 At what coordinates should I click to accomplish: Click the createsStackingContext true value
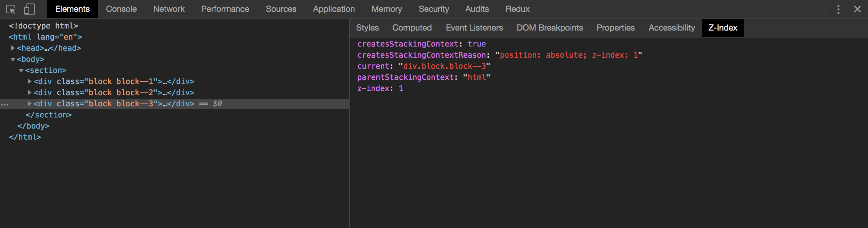click(x=477, y=44)
